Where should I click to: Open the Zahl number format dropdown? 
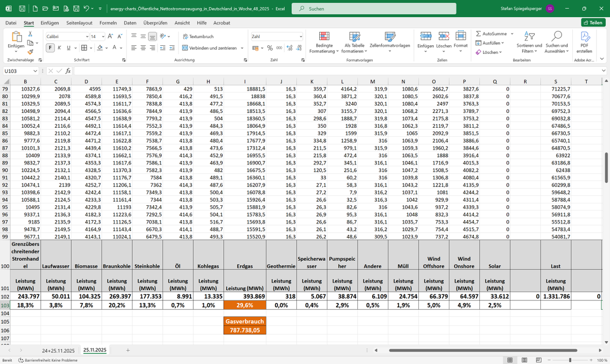[300, 37]
